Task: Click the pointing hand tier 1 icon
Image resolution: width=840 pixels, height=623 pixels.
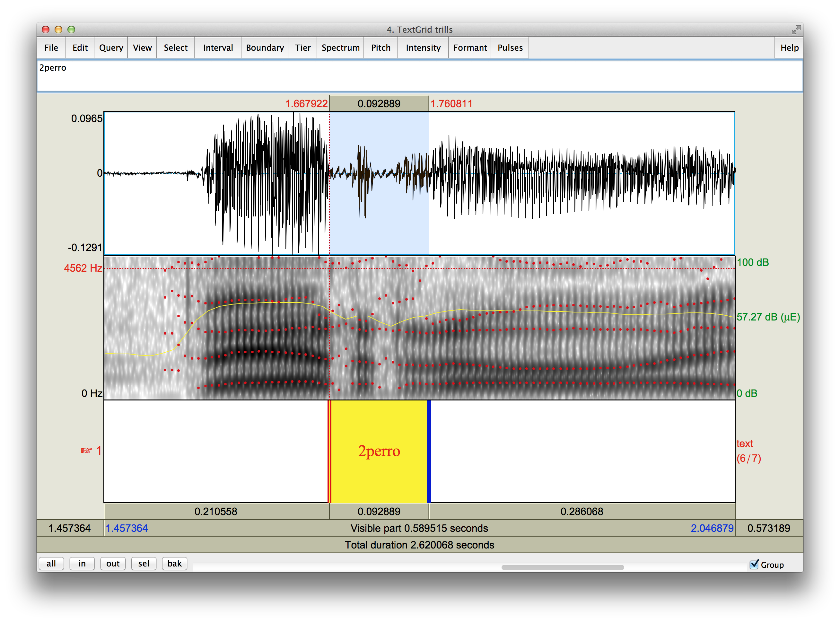Action: (x=86, y=451)
